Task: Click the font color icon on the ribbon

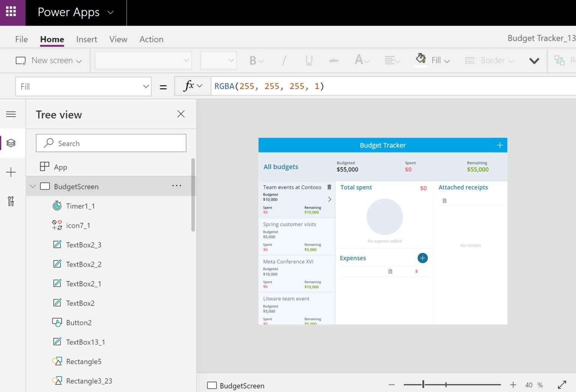Action: point(359,60)
